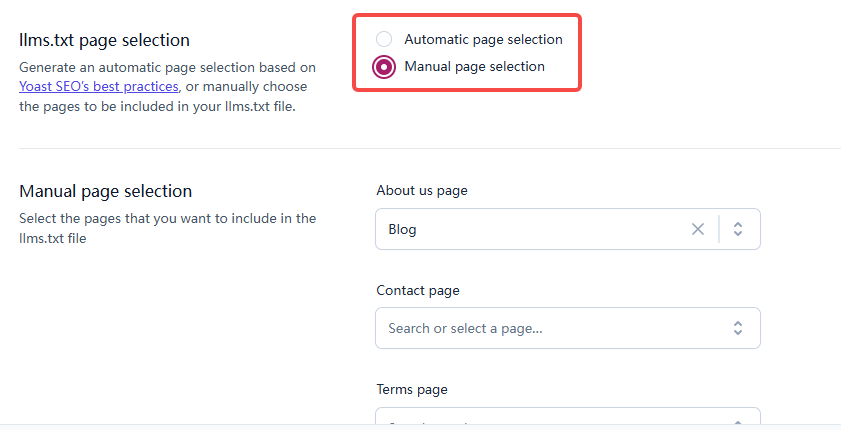
Task: Click the divider beside the clear icon
Action: coord(718,229)
